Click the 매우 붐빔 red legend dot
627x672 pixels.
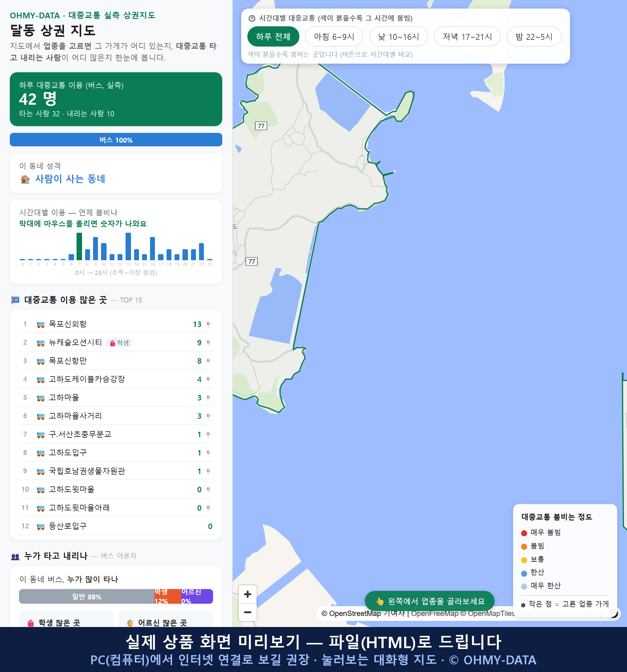(524, 533)
